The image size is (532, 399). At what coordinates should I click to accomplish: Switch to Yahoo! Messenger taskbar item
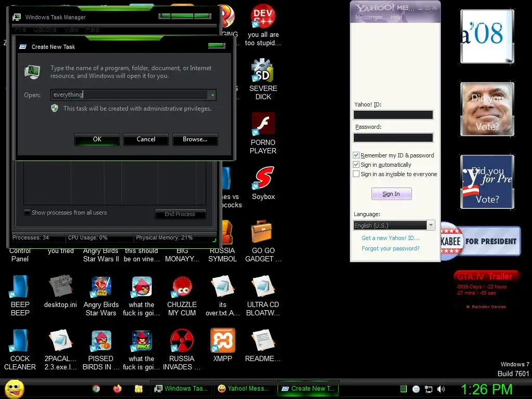click(x=245, y=389)
